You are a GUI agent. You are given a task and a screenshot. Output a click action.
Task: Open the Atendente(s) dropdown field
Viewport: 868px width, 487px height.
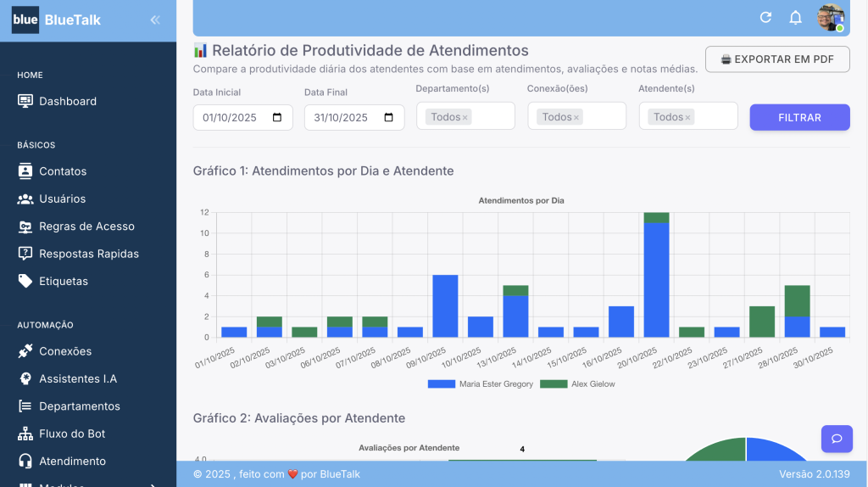click(713, 117)
